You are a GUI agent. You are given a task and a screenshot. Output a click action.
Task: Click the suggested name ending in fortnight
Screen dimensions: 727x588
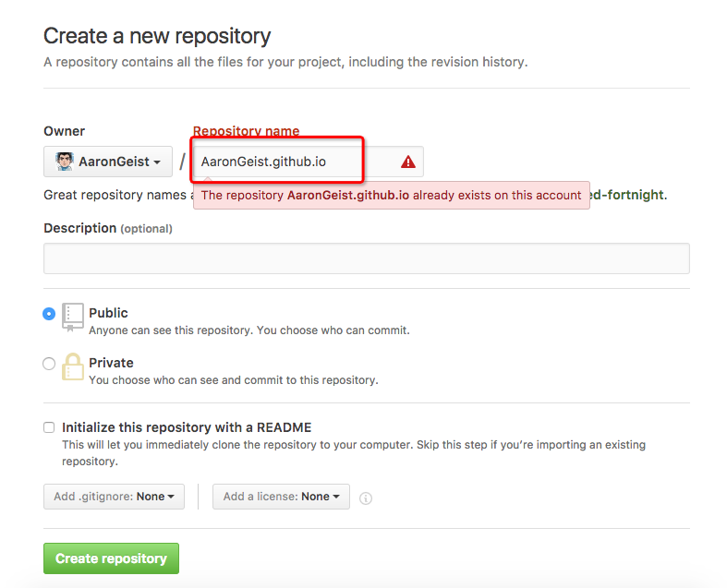coord(628,195)
